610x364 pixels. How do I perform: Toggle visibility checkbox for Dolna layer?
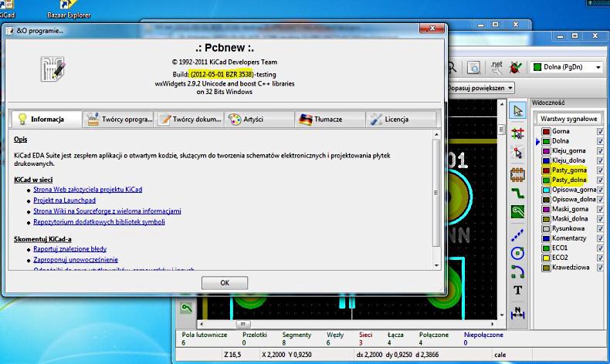click(600, 141)
